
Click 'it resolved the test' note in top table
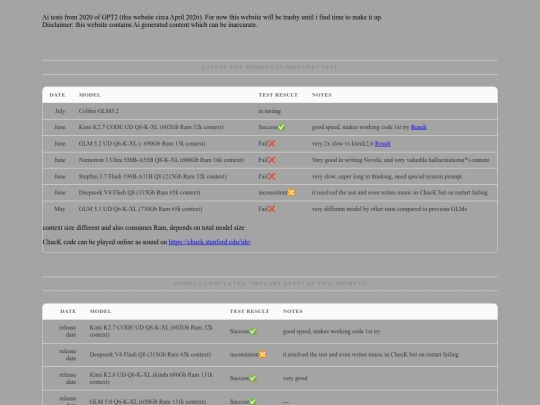[399, 193]
